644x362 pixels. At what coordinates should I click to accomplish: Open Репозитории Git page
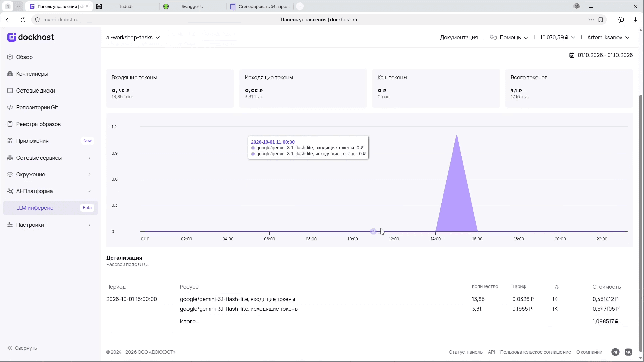coord(37,107)
